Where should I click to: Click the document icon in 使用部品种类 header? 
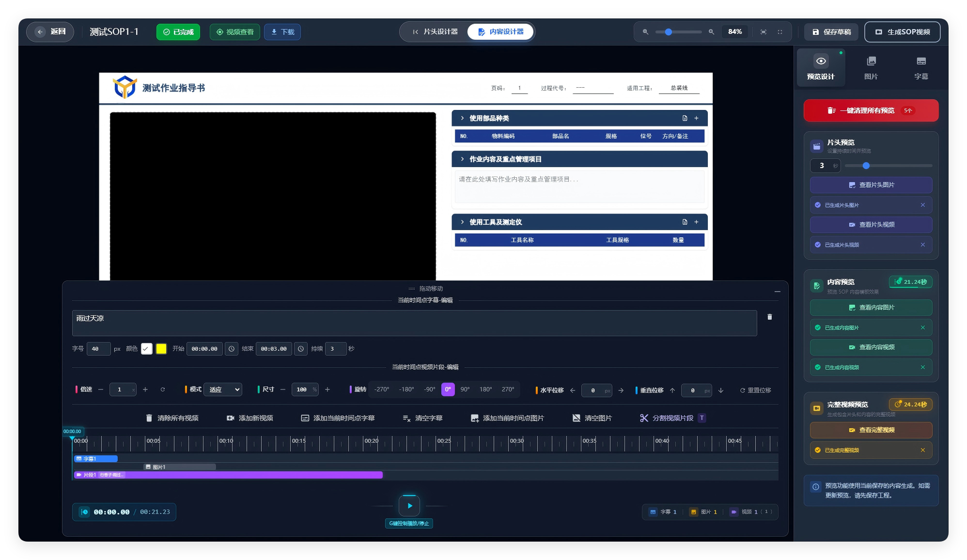[685, 118]
